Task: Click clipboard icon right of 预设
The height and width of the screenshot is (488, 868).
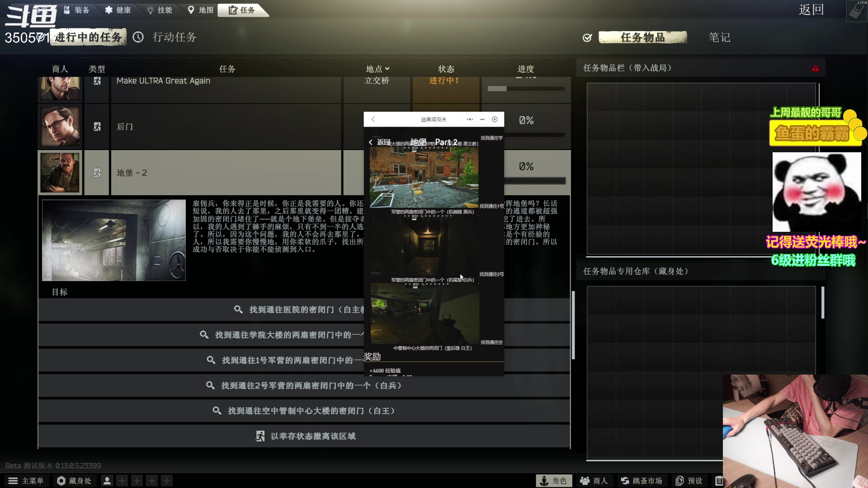Action: tap(719, 481)
